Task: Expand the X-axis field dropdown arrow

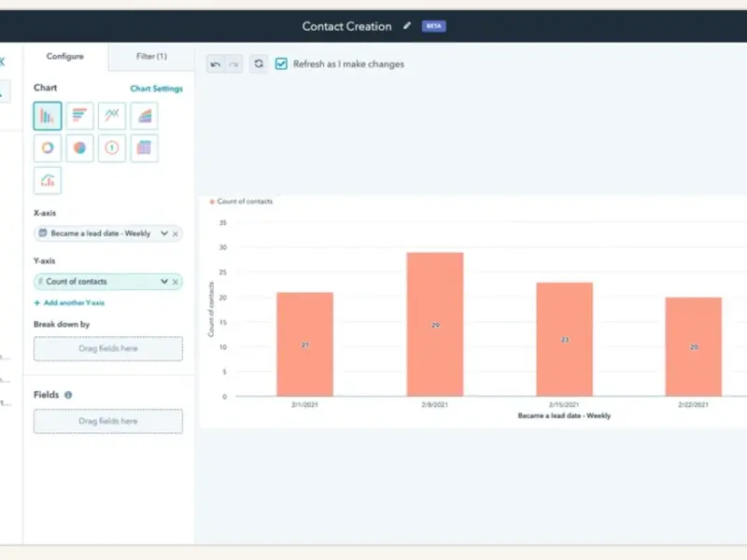Action: [x=164, y=233]
